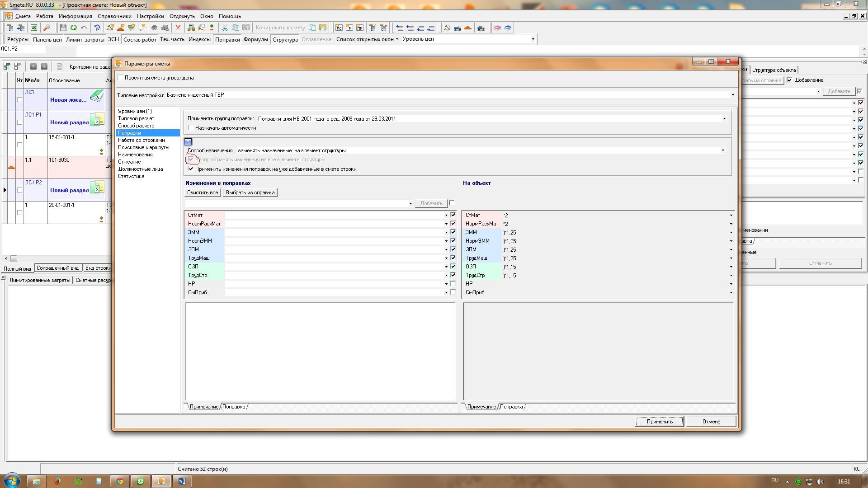The width and height of the screenshot is (868, 488).
Task: Toggle Применить изменения поправок на уже добавленные строки
Action: tap(191, 169)
